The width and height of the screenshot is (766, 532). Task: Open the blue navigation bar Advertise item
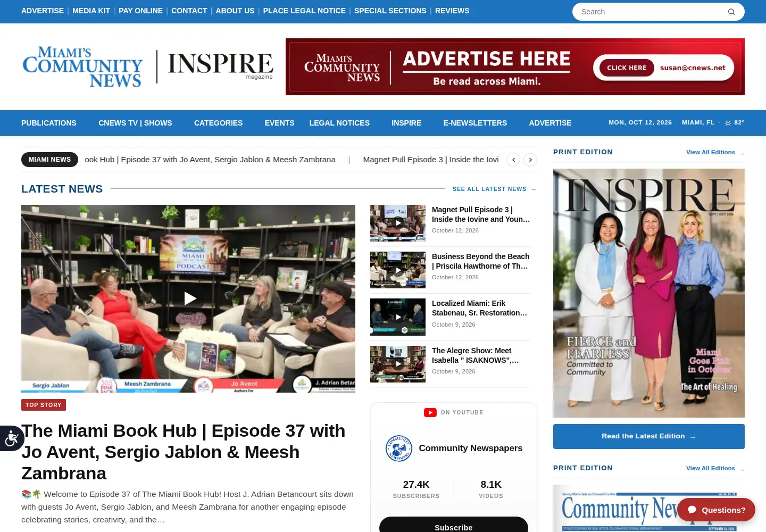coord(550,123)
